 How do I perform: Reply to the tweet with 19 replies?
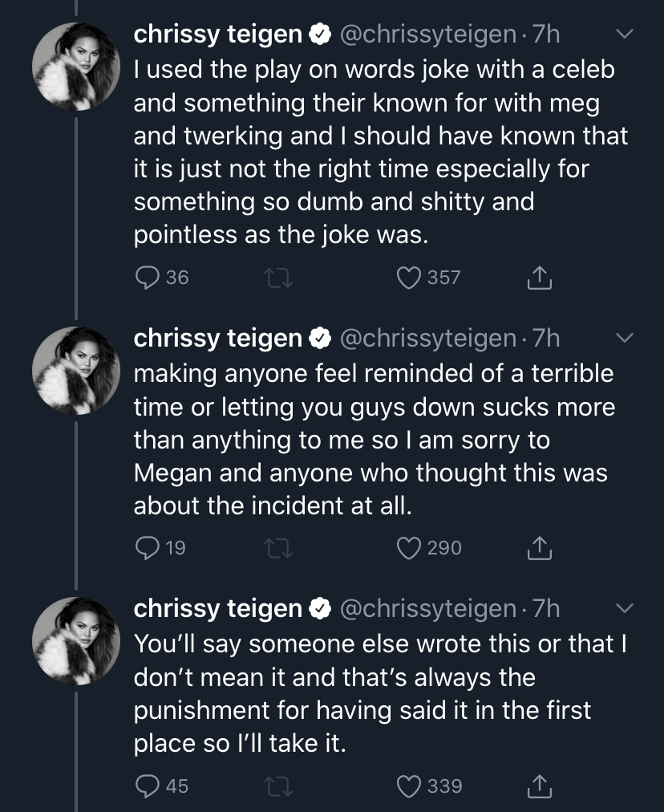(x=147, y=548)
